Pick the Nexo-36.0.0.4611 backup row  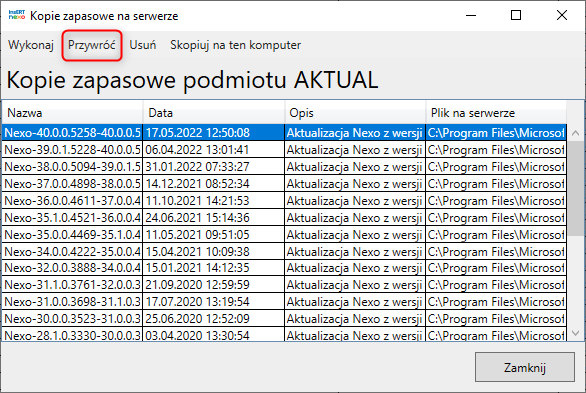284,201
